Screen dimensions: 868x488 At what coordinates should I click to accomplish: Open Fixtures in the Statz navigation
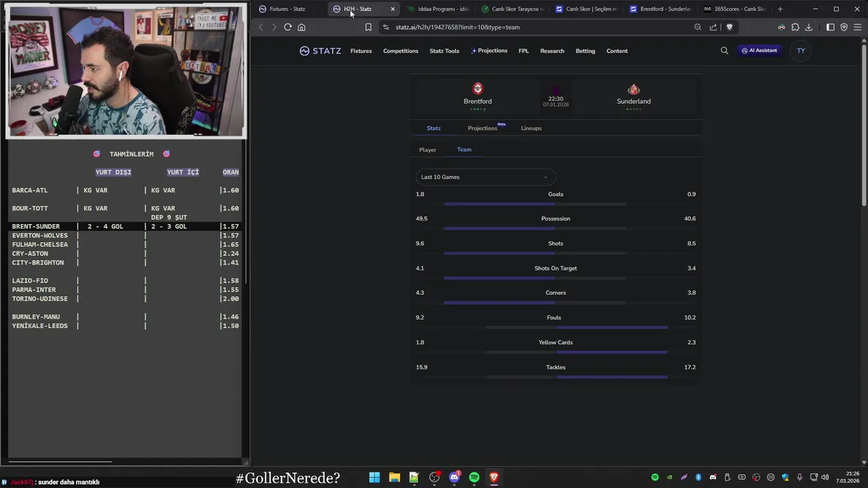(x=361, y=51)
